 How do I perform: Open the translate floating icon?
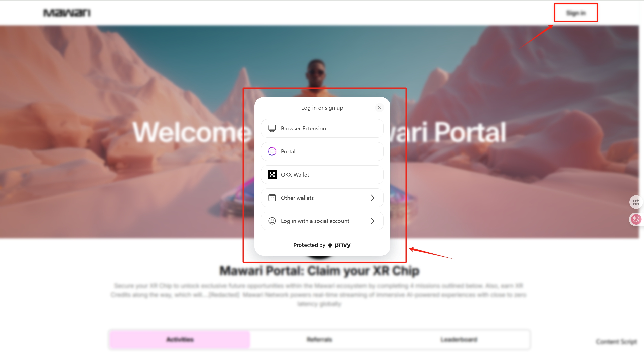[x=636, y=219]
